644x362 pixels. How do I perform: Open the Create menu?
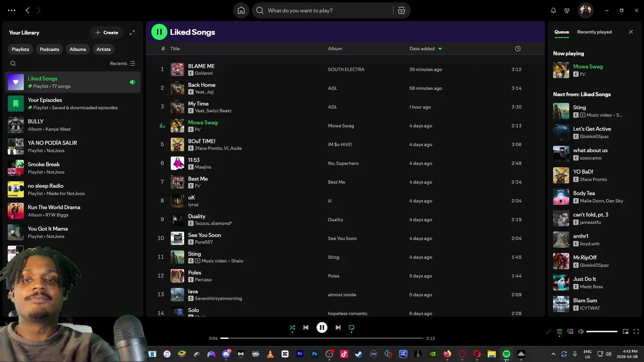[107, 33]
